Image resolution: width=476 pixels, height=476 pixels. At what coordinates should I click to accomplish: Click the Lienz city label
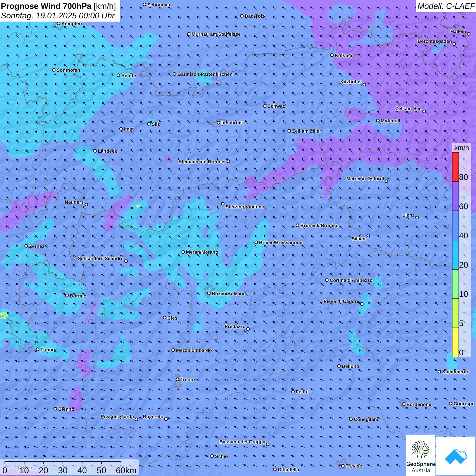click(x=408, y=215)
